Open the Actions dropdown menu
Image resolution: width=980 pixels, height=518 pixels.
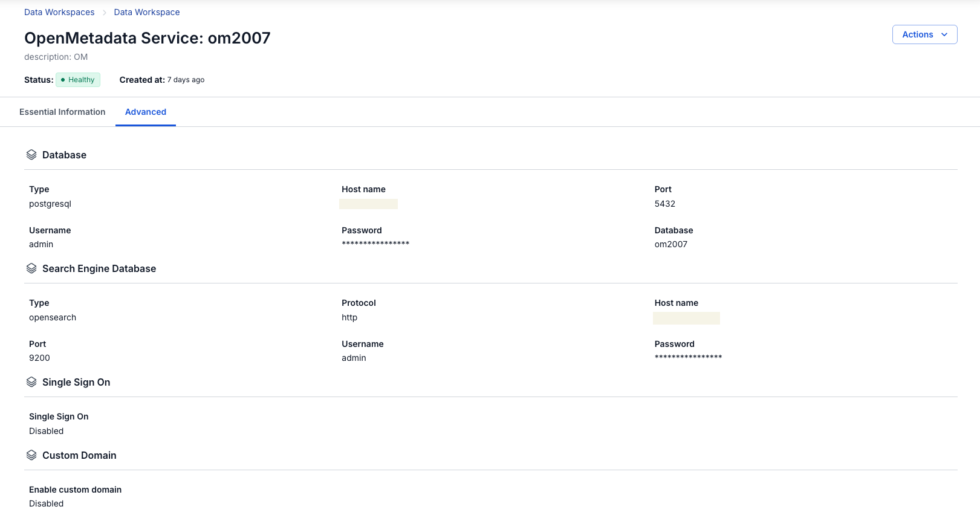924,34
